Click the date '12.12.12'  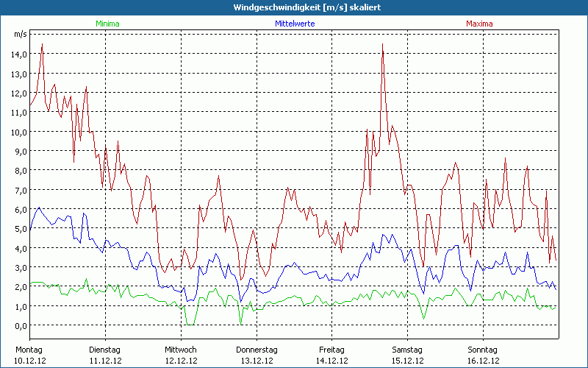(181, 361)
